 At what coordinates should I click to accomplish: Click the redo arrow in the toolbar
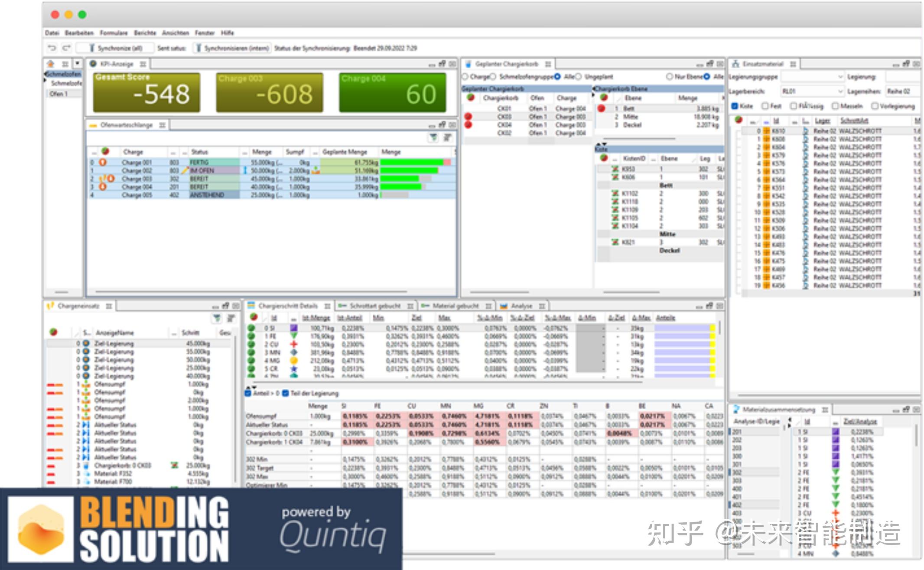pos(66,48)
